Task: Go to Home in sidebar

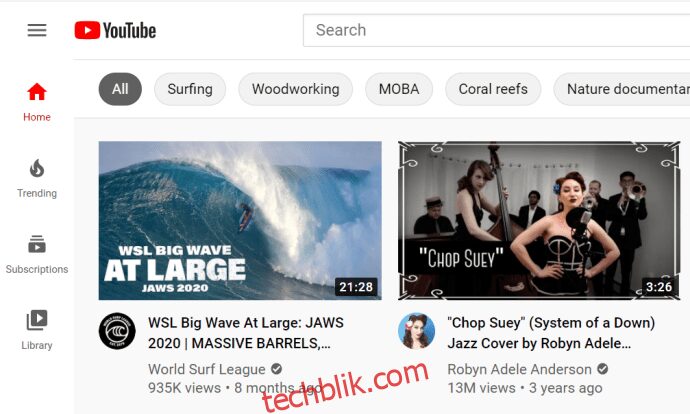Action: (37, 102)
